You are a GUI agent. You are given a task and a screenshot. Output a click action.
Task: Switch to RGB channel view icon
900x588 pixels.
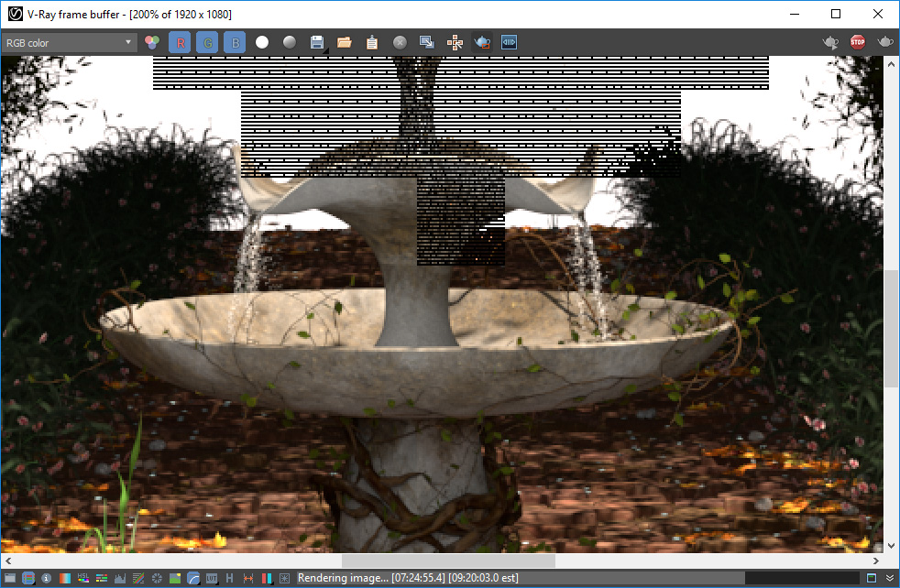(x=152, y=42)
